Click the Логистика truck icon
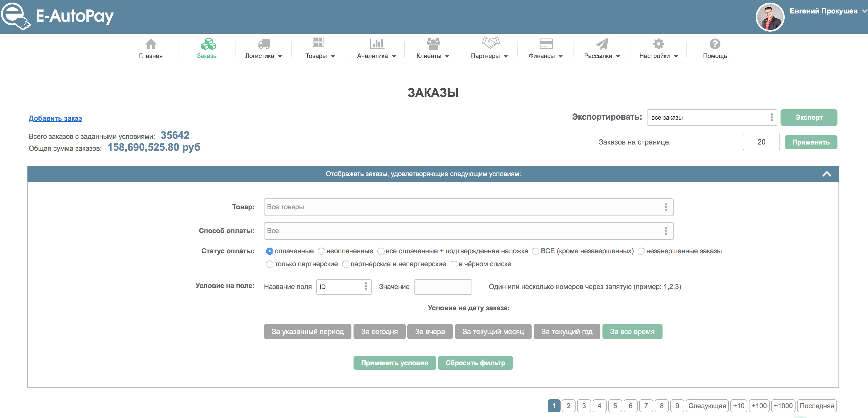This screenshot has height=418, width=868. pos(264,44)
